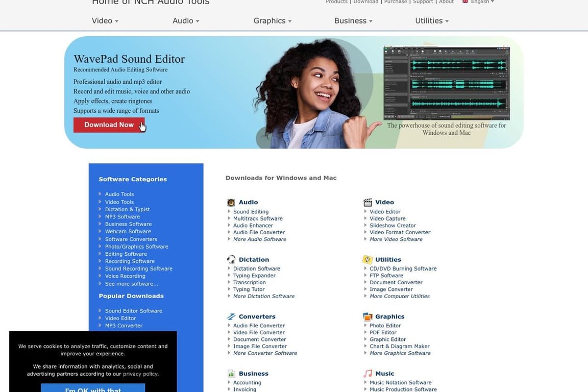The image size is (588, 392).
Task: Open Download in the top menu
Action: pyautogui.click(x=365, y=2)
